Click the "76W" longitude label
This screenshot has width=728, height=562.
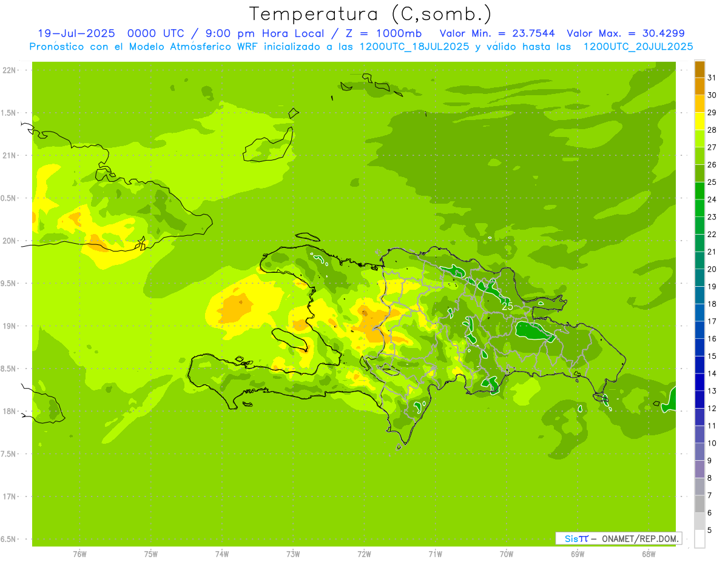pyautogui.click(x=79, y=554)
